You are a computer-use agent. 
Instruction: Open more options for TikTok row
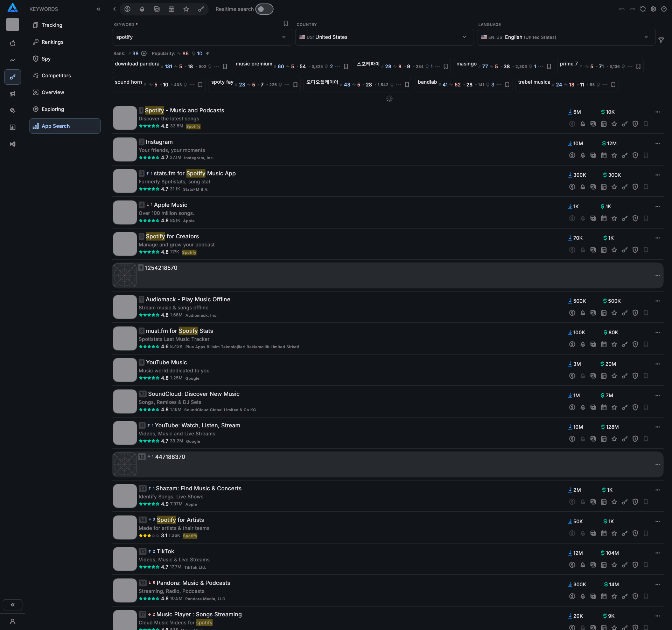point(657,553)
